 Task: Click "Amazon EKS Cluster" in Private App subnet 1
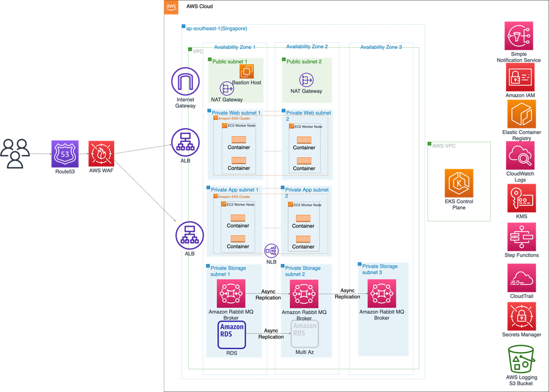coord(234,197)
